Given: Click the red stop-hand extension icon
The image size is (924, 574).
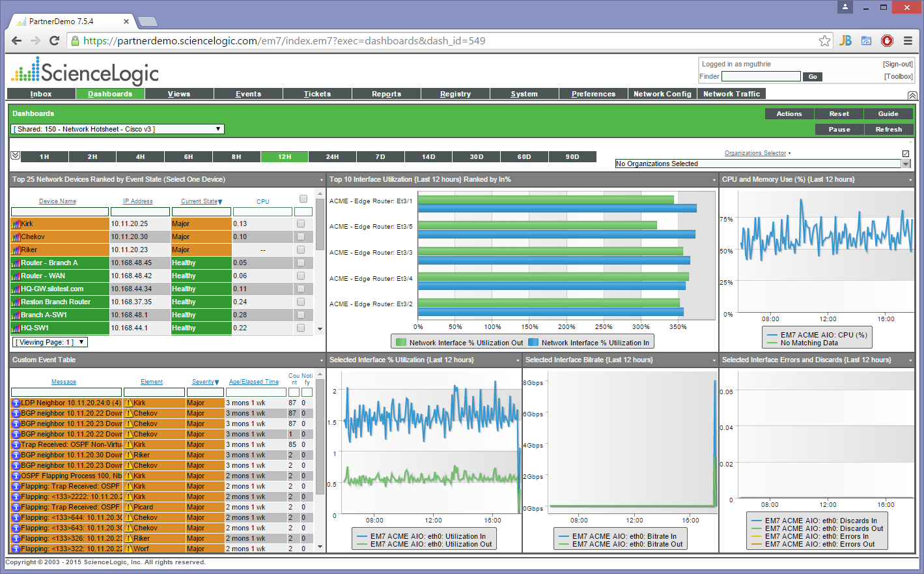Looking at the screenshot, I should point(887,41).
